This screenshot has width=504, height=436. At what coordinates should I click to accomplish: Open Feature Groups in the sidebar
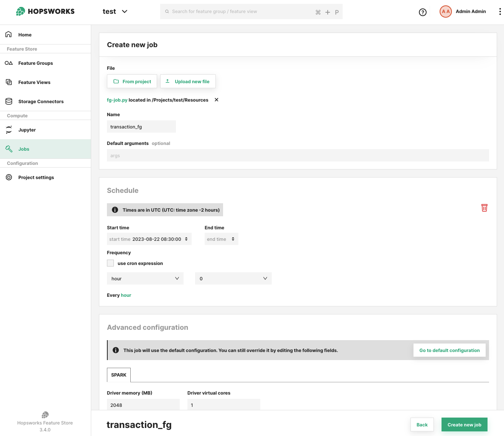click(36, 63)
